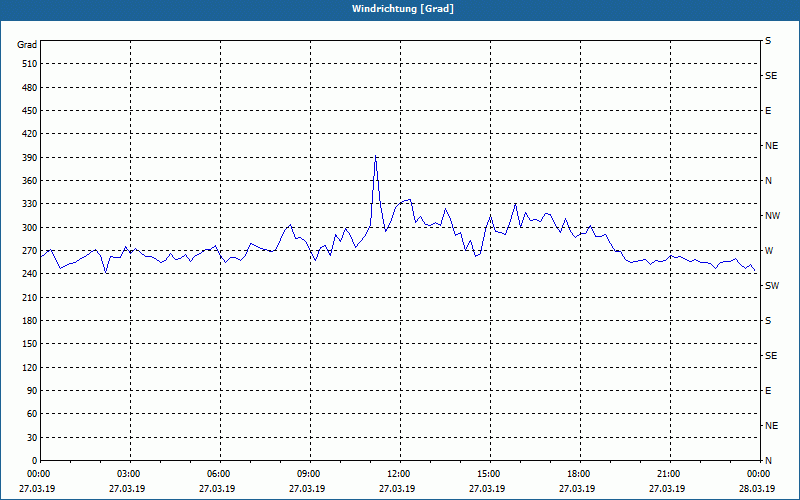Click the 180 degree axis label

[30, 321]
